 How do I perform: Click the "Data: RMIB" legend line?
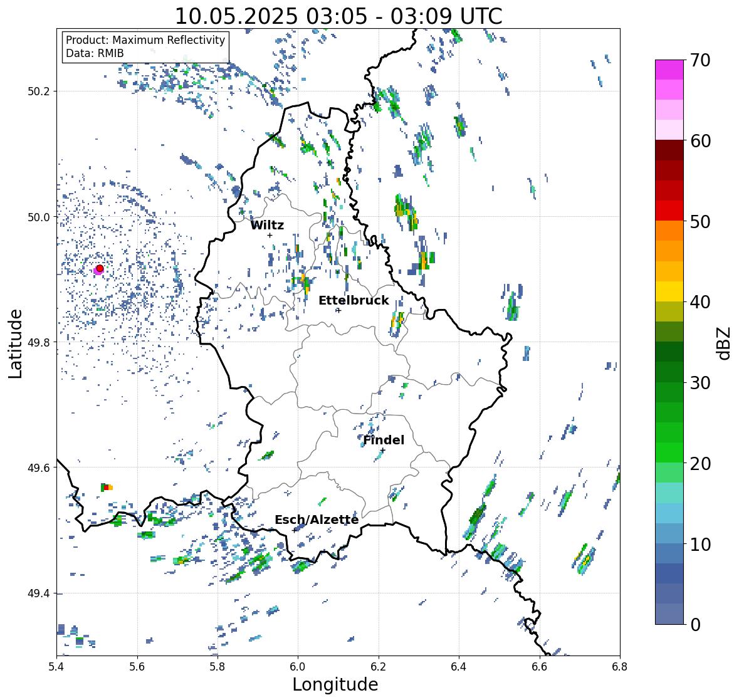[x=95, y=53]
